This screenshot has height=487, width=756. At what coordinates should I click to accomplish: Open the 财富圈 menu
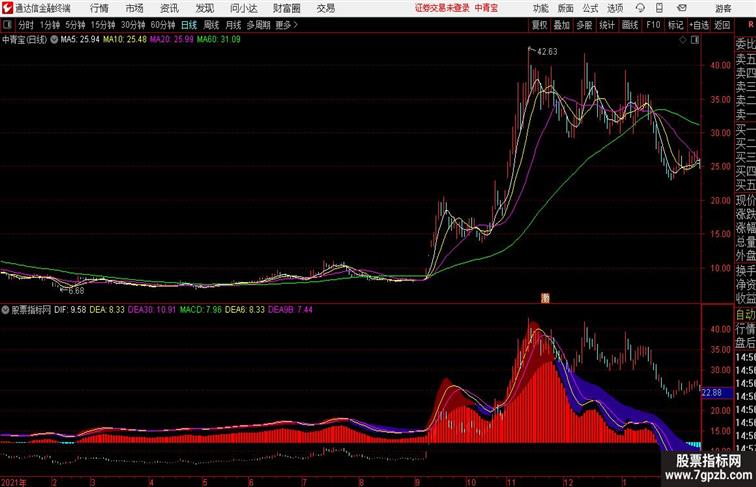tap(286, 8)
